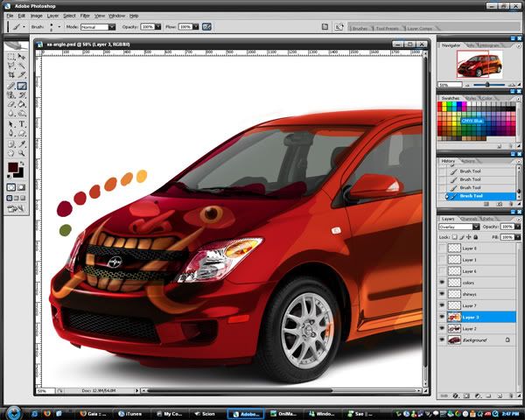Viewport: 525px width, 420px height.
Task: Select the Magic Wand tool
Action: click(22, 66)
